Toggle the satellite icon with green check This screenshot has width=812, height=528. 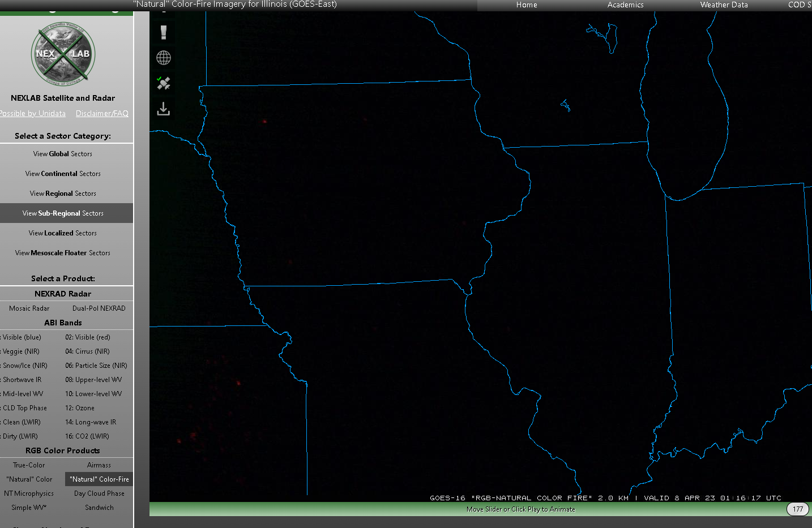pos(164,83)
